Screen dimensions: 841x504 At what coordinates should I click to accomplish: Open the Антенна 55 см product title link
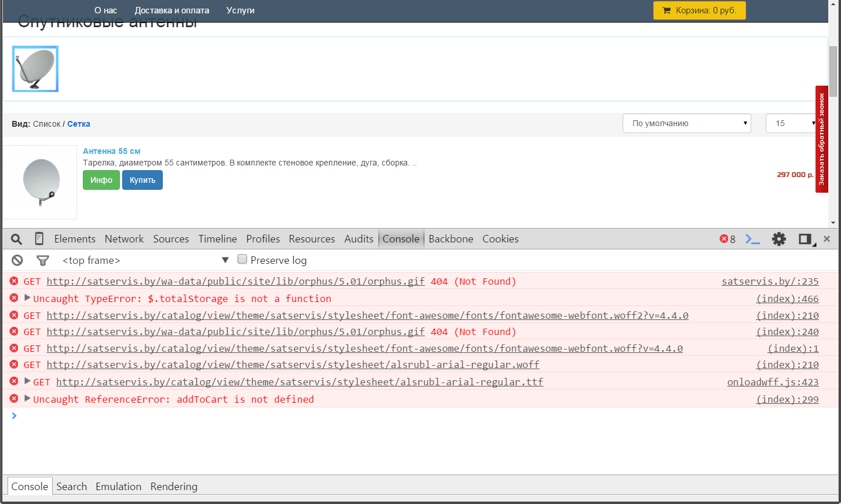(x=111, y=151)
